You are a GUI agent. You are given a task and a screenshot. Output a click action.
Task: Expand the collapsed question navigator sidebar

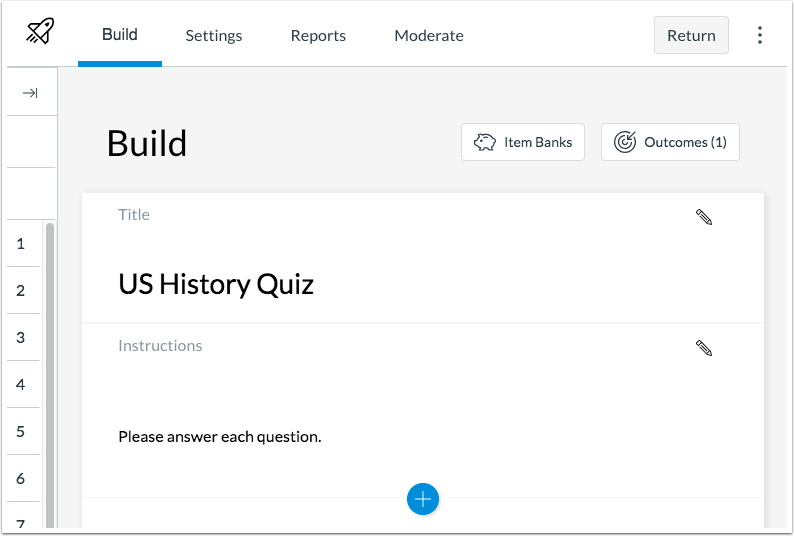tap(30, 93)
